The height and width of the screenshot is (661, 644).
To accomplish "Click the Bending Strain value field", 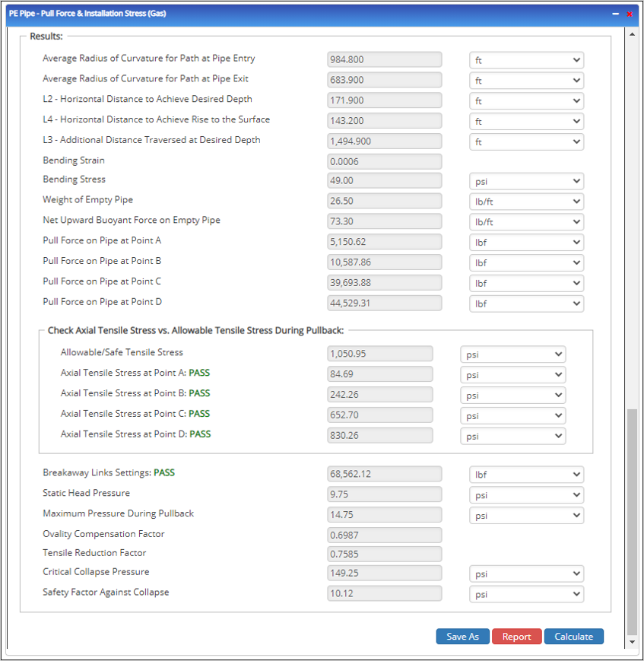I will click(x=384, y=161).
